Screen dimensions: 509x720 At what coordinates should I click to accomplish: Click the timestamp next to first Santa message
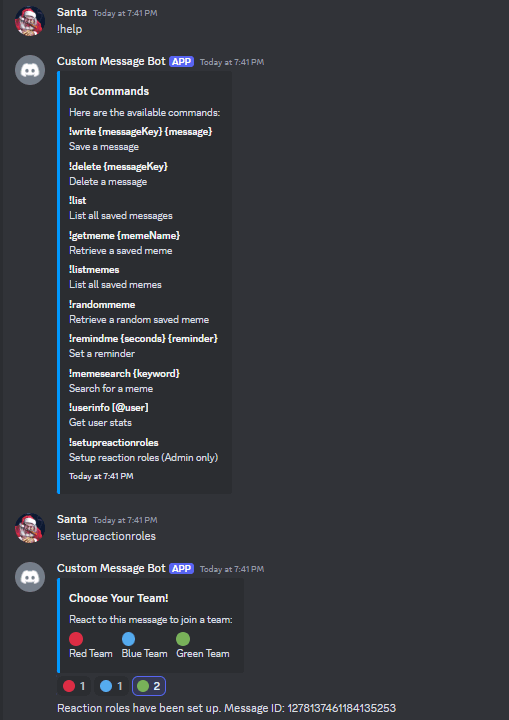pos(125,13)
